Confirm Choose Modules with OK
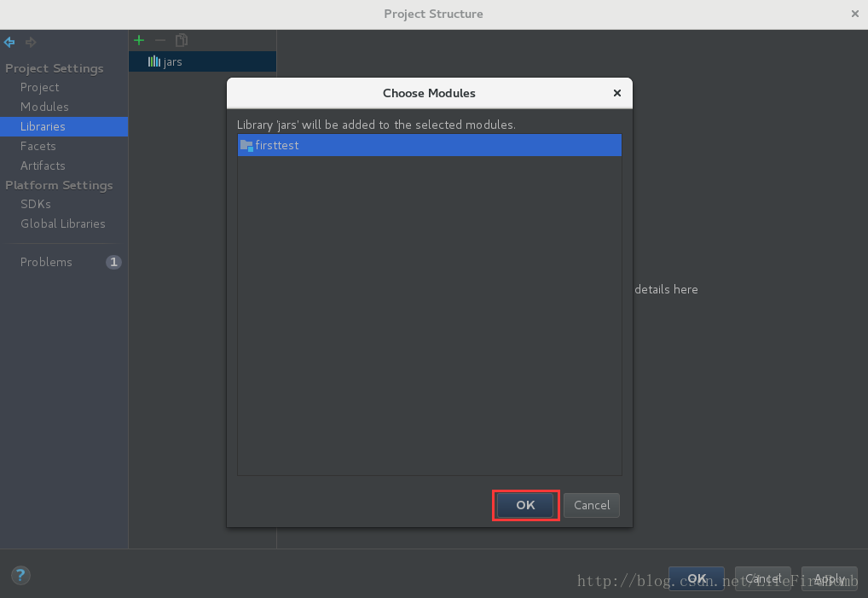The width and height of the screenshot is (868, 598). (x=525, y=505)
